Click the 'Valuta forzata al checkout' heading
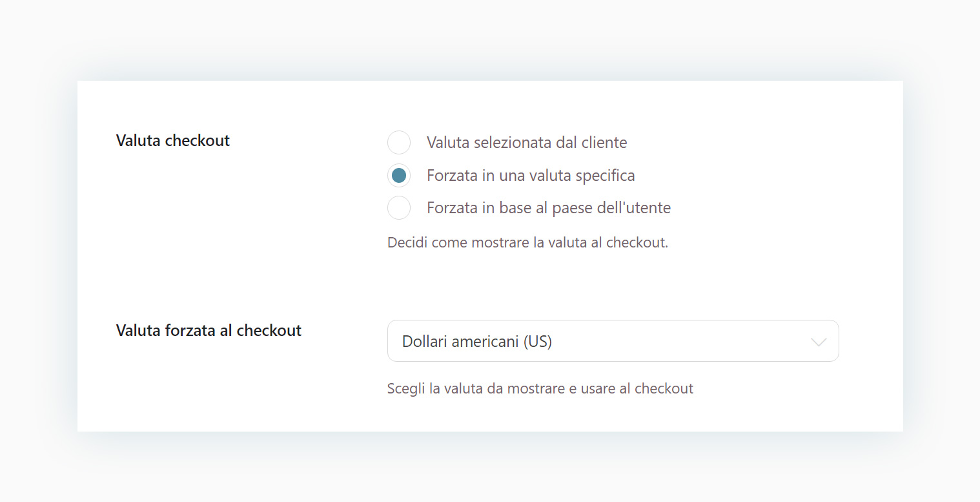 point(209,330)
